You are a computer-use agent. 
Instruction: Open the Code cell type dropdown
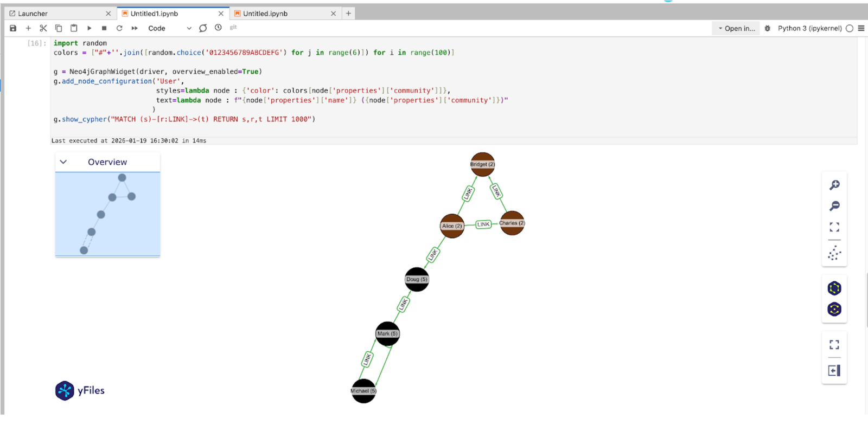click(x=169, y=28)
